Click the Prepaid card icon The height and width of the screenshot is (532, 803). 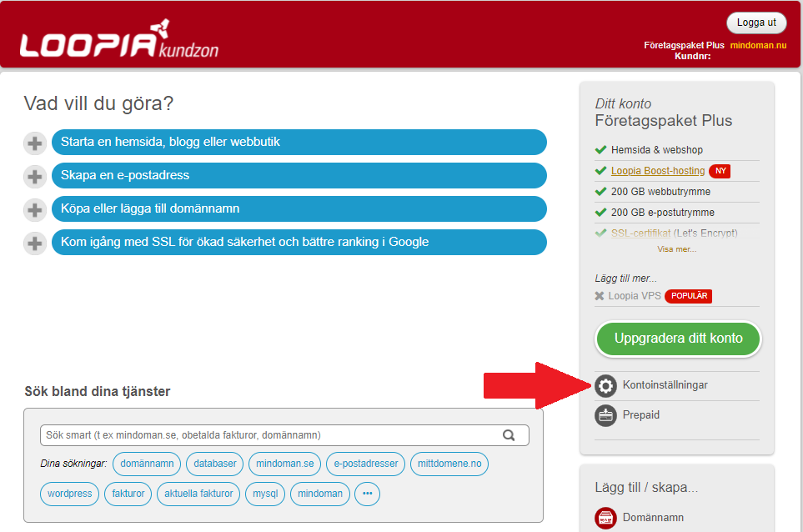[x=605, y=415]
